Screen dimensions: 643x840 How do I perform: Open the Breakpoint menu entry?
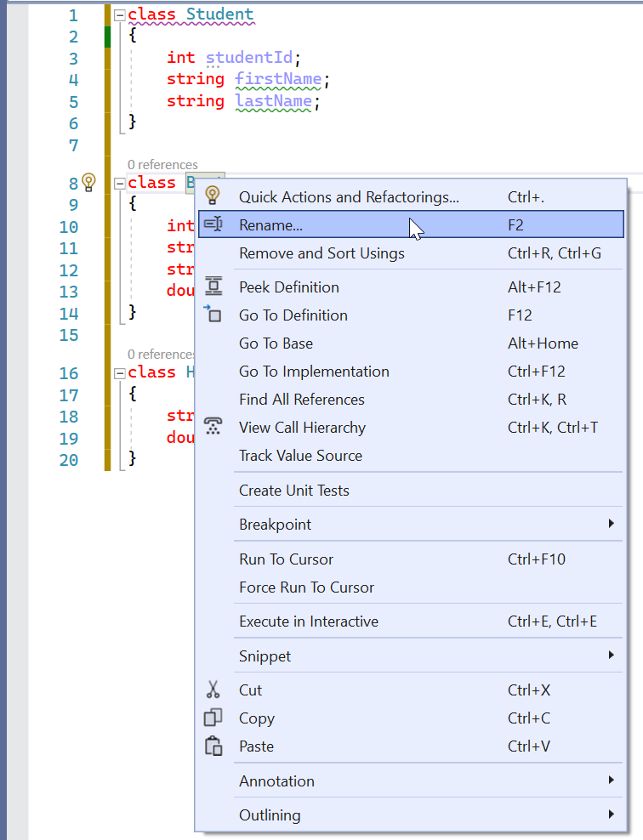[411, 525]
